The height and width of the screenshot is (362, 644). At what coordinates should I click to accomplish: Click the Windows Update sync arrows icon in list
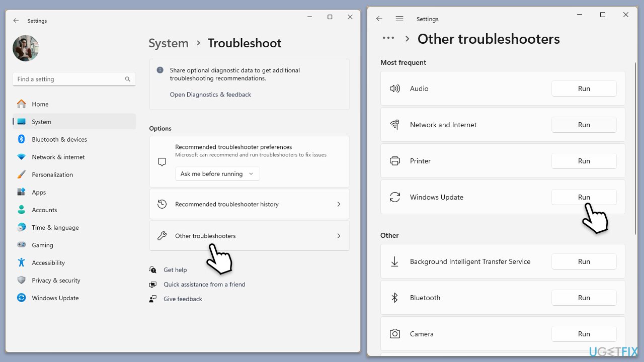click(395, 197)
